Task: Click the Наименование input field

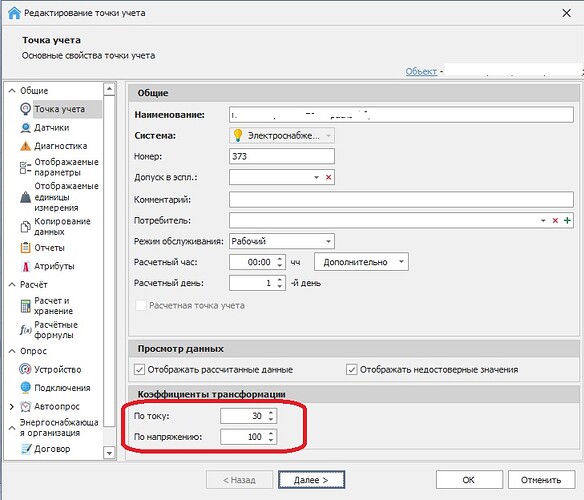Action: pyautogui.click(x=401, y=115)
